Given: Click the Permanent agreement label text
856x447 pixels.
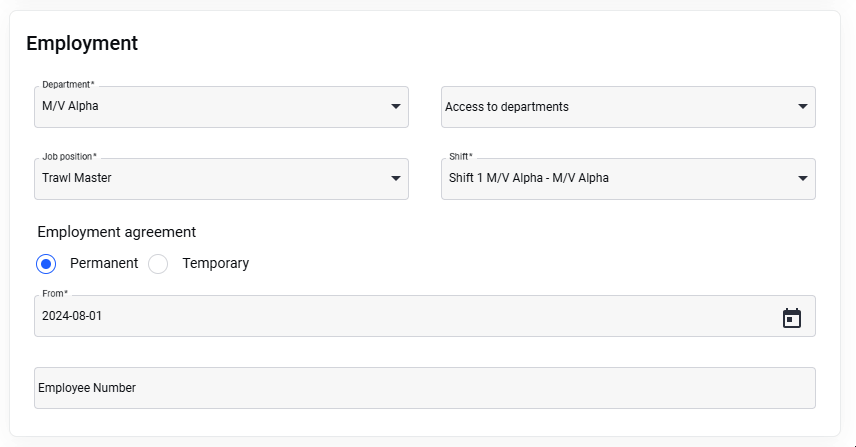Looking at the screenshot, I should pos(104,264).
